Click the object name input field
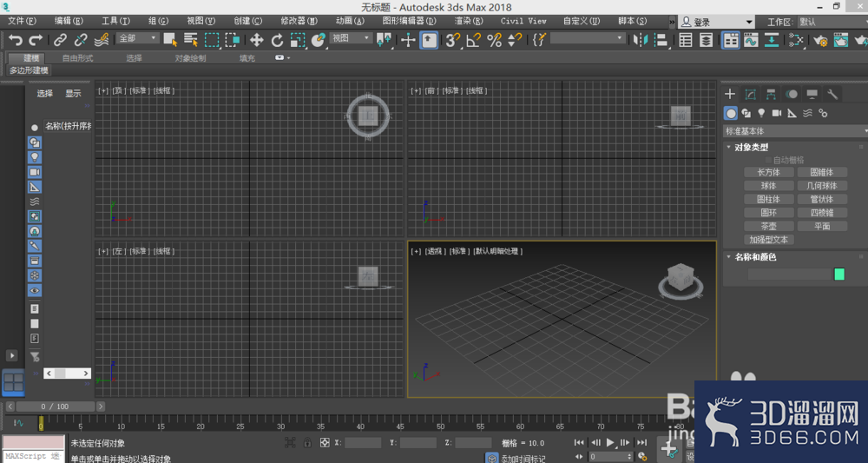Screen dimensions: 868x463 (x=790, y=274)
